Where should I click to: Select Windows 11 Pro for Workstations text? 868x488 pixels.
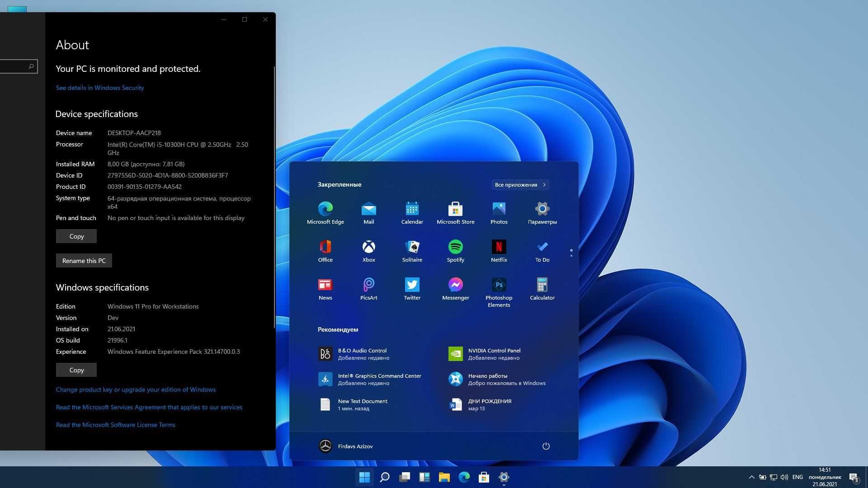[153, 306]
